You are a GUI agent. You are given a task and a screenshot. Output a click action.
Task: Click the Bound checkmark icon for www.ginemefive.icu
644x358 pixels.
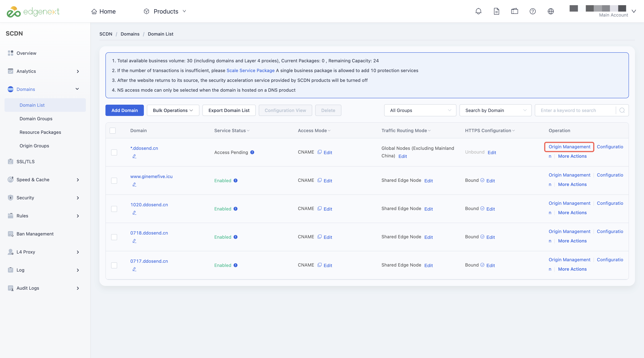click(x=482, y=180)
